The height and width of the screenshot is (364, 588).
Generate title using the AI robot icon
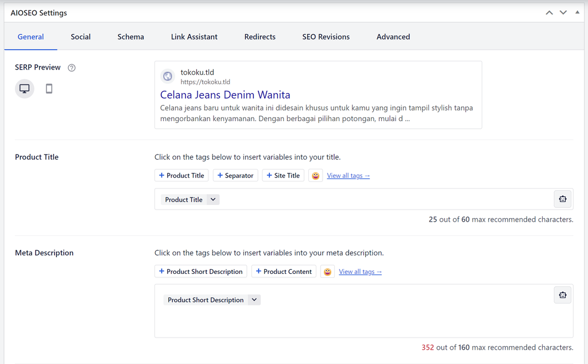[562, 199]
